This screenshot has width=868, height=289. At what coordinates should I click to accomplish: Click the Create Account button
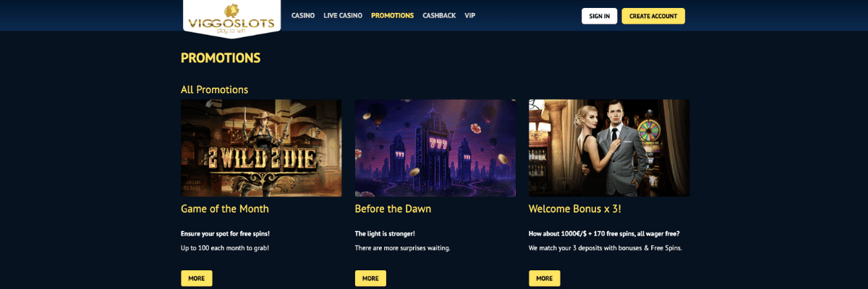point(653,16)
